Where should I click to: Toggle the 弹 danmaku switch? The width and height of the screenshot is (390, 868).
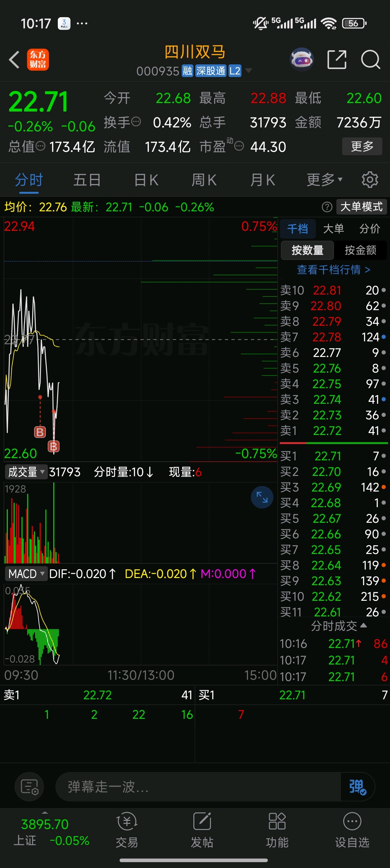pyautogui.click(x=357, y=787)
